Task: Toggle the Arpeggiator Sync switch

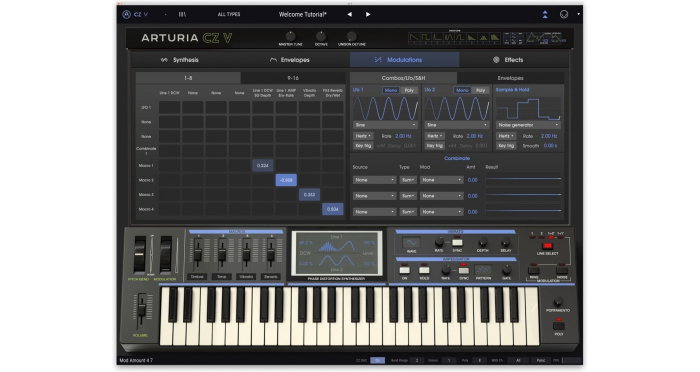Action: [x=464, y=270]
